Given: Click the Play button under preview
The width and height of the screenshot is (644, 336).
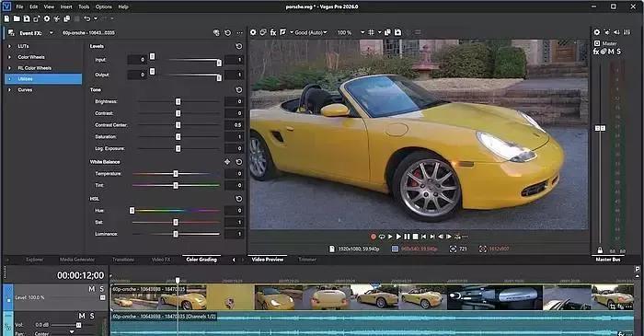Looking at the screenshot, I should pyautogui.click(x=398, y=237).
